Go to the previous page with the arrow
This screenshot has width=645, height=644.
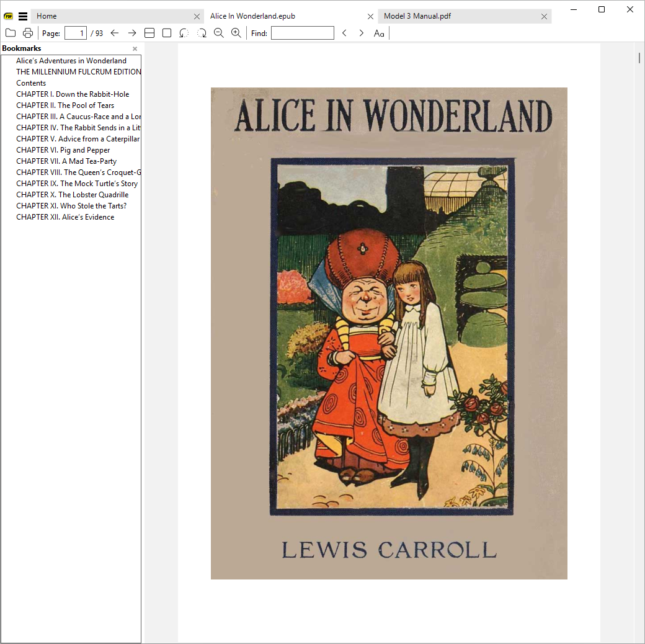115,33
